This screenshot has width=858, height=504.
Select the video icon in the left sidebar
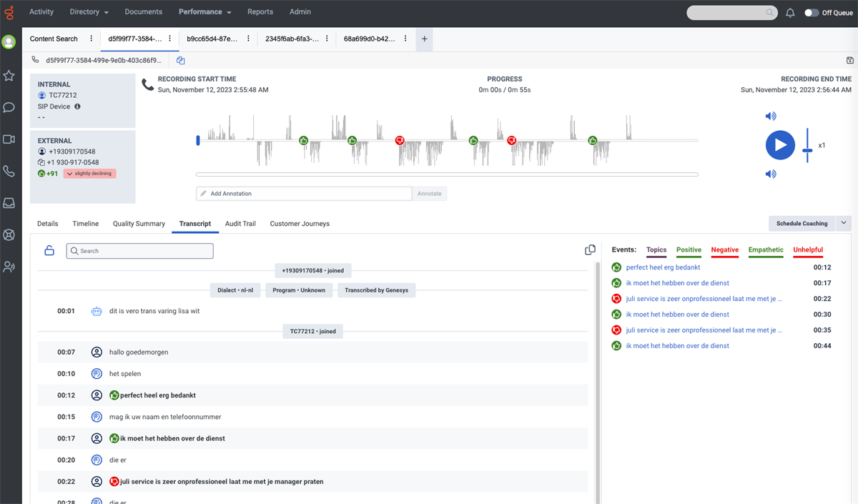click(10, 139)
